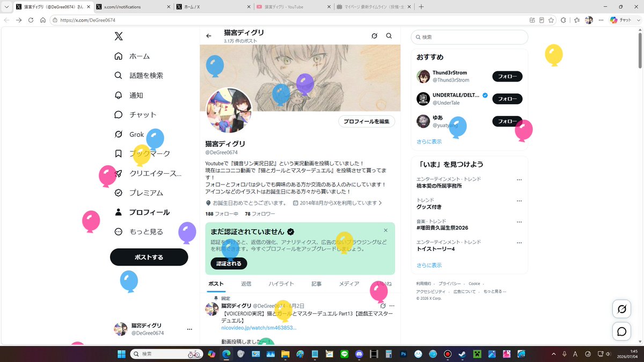The width and height of the screenshot is (644, 362).
Task: Follow Thund3rStrom
Action: tap(507, 76)
